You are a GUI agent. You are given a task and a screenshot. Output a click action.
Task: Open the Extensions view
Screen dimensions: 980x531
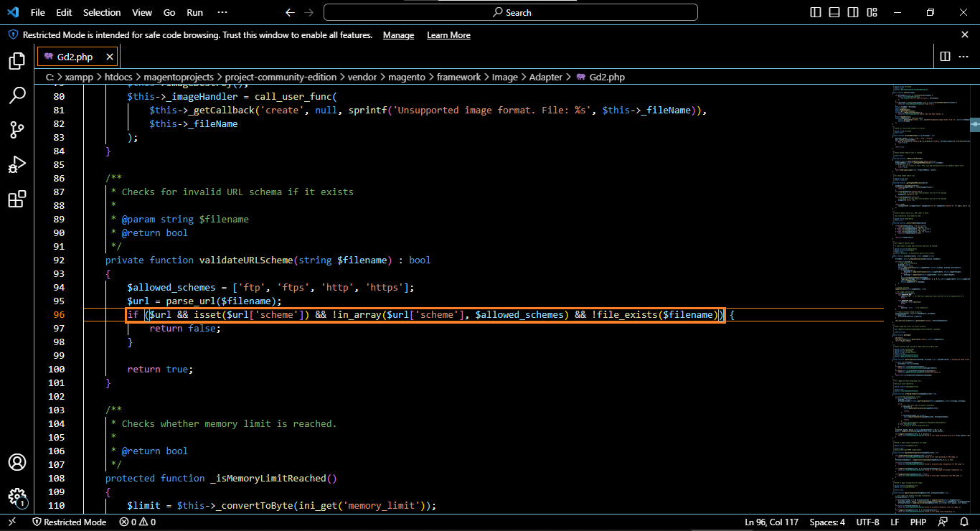17,199
